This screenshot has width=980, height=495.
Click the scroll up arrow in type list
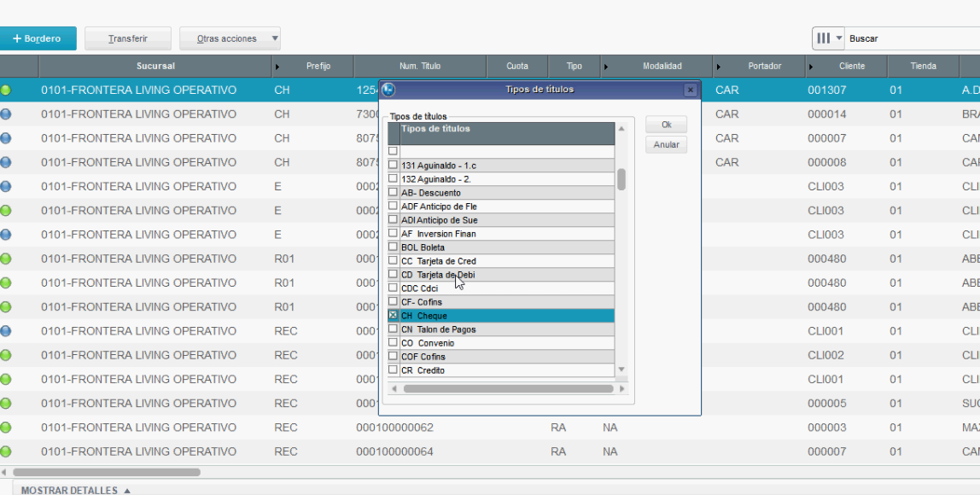(x=621, y=129)
